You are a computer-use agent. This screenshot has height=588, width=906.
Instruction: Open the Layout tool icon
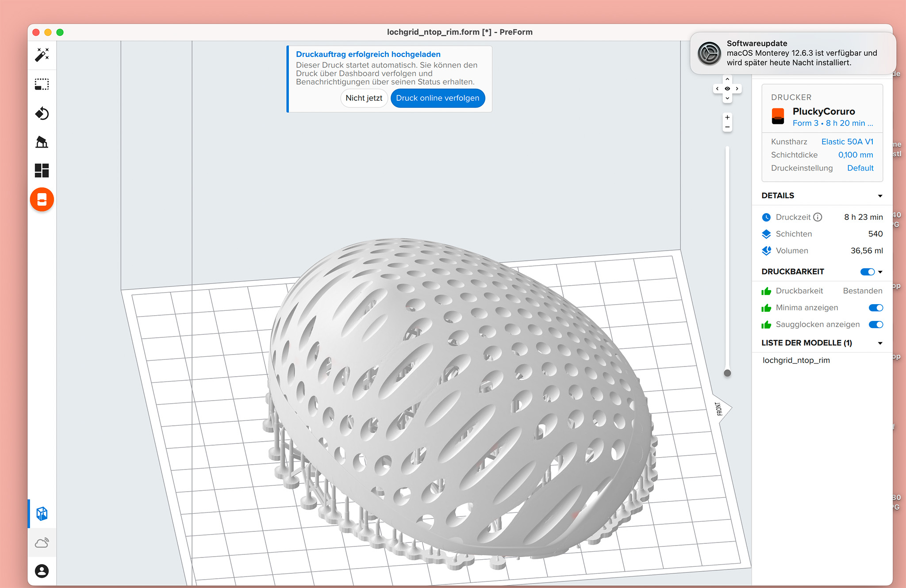pos(42,170)
